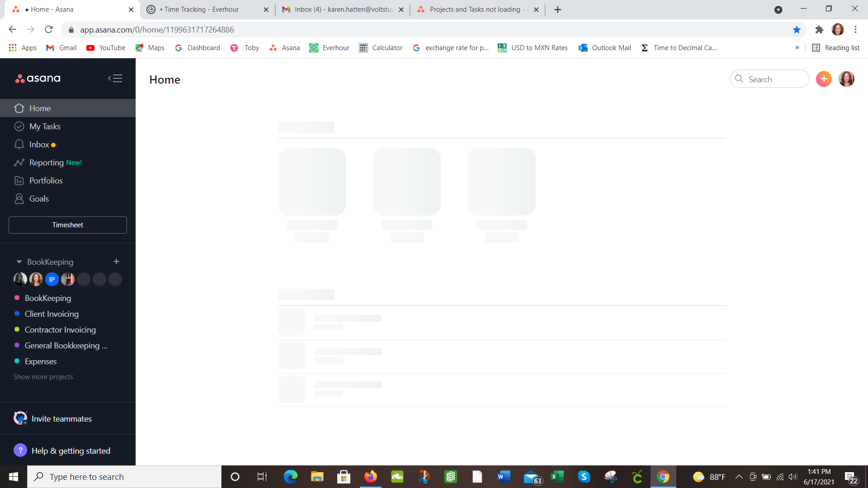Click Show more projects link

43,377
